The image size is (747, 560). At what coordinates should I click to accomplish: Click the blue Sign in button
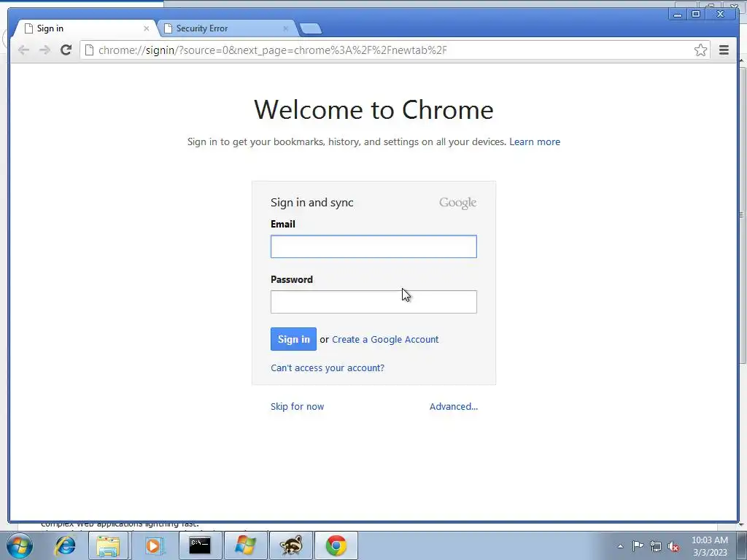pos(293,339)
